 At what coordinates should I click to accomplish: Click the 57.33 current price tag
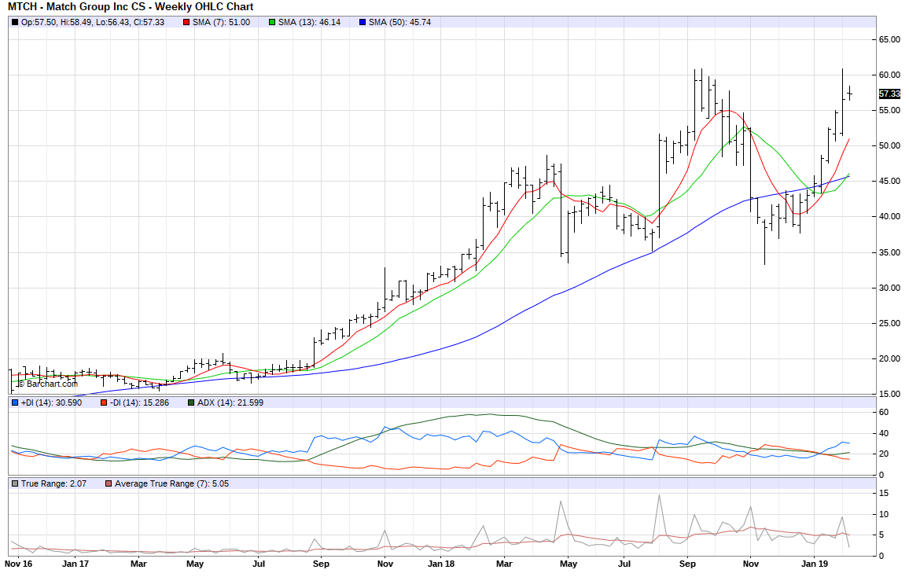pyautogui.click(x=889, y=94)
